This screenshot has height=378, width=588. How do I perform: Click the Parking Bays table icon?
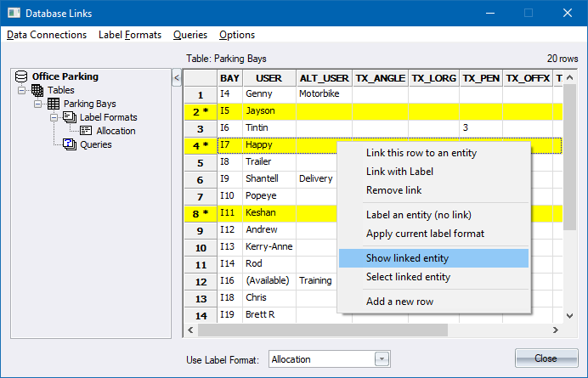pyautogui.click(x=54, y=104)
